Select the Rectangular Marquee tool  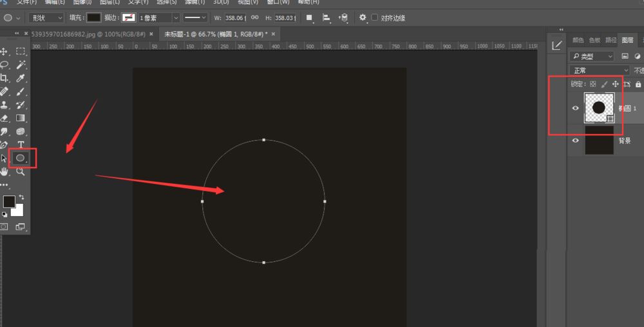(21, 52)
